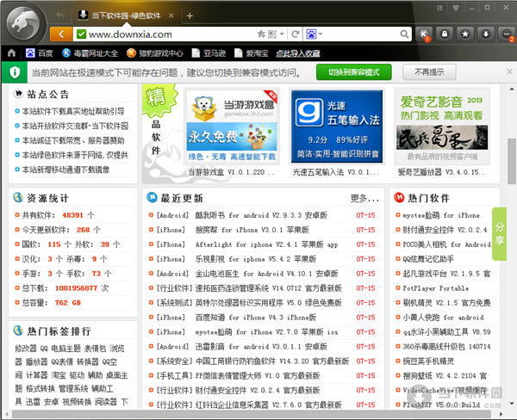This screenshot has width=517, height=420.
Task: Click the 热门标签排行 globe icon
Action: point(18,330)
